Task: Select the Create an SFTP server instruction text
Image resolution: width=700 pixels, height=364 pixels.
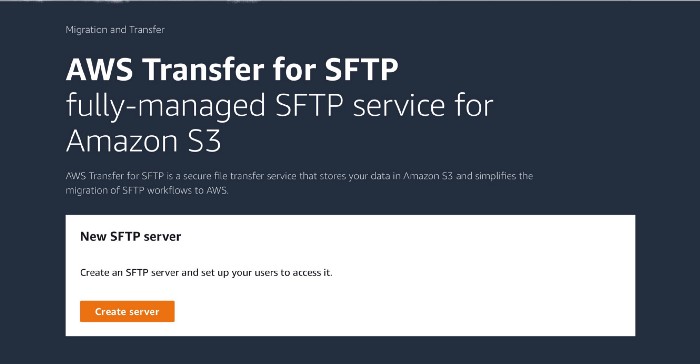Action: pos(206,272)
